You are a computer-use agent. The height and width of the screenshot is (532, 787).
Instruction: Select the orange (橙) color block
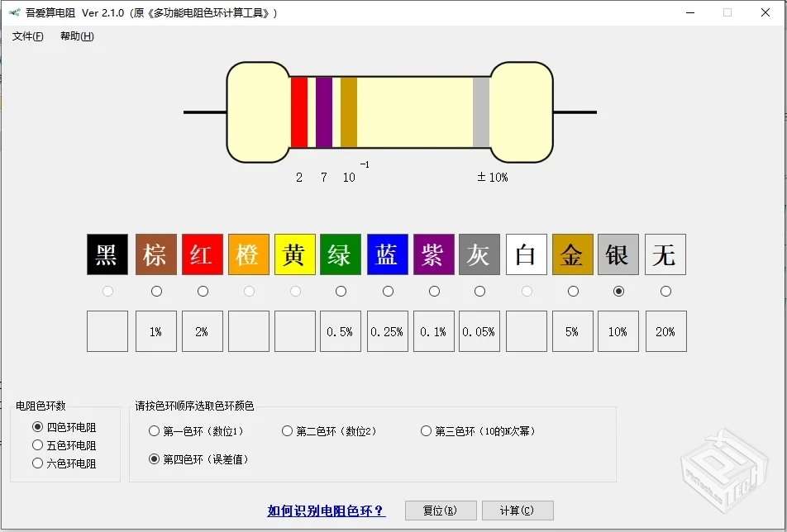(248, 254)
